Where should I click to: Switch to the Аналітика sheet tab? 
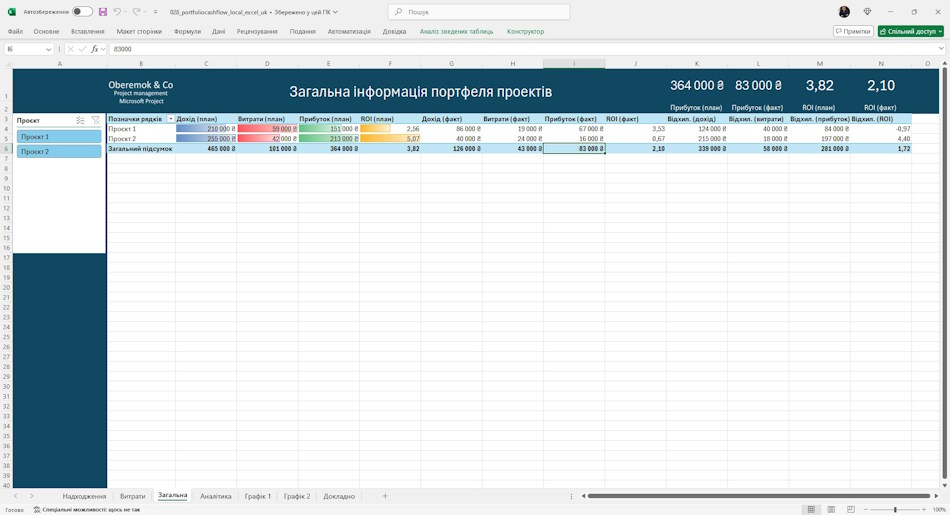[x=216, y=496]
